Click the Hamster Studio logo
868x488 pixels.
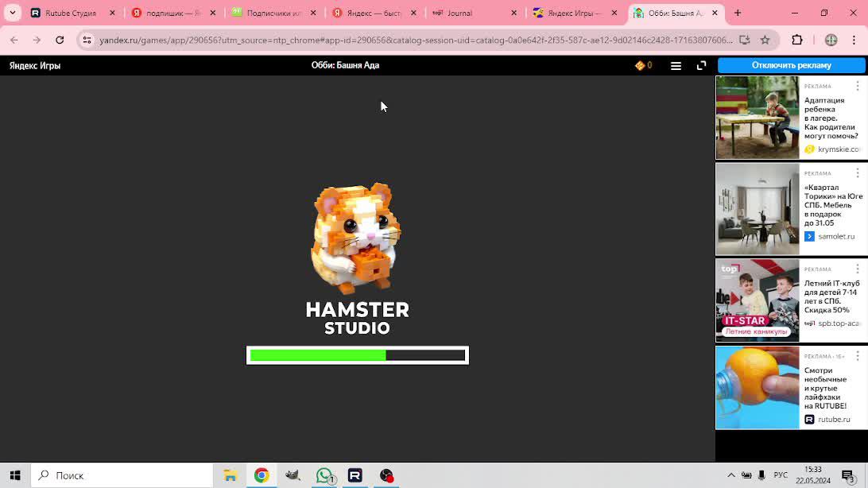point(357,259)
